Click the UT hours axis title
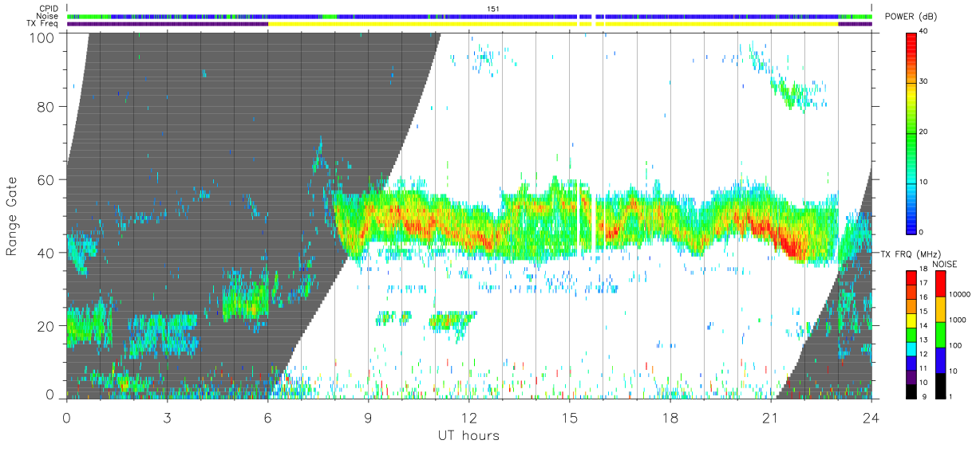The image size is (980, 452). click(x=468, y=435)
